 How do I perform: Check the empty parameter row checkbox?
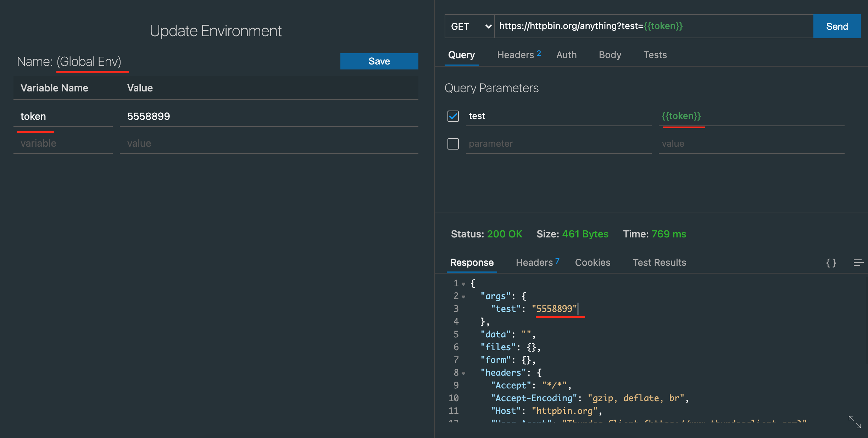[453, 144]
